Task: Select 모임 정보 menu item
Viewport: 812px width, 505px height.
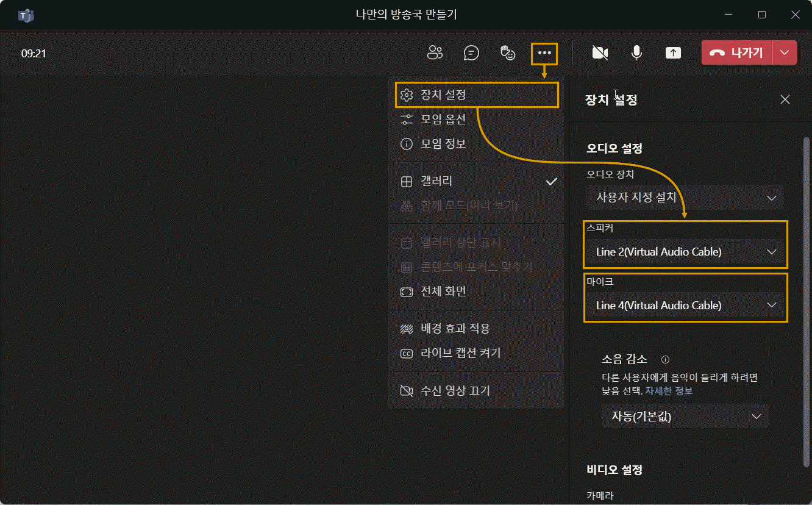Action: (476, 144)
